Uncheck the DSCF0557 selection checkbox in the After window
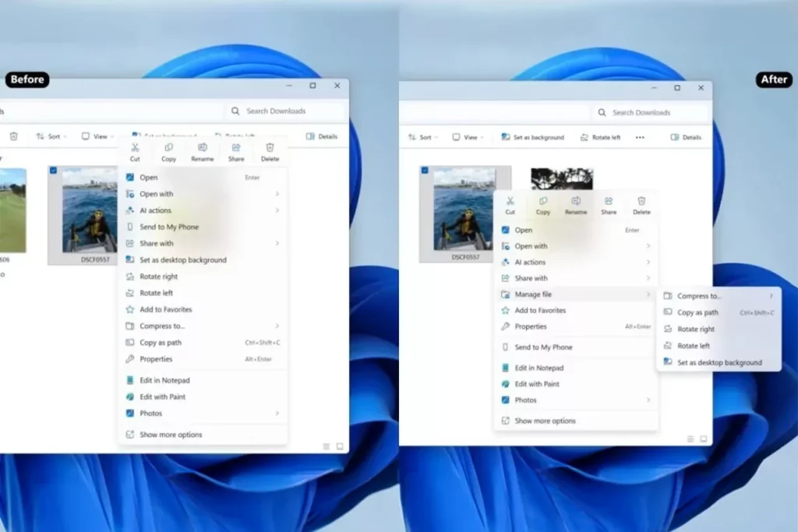 pyautogui.click(x=425, y=171)
